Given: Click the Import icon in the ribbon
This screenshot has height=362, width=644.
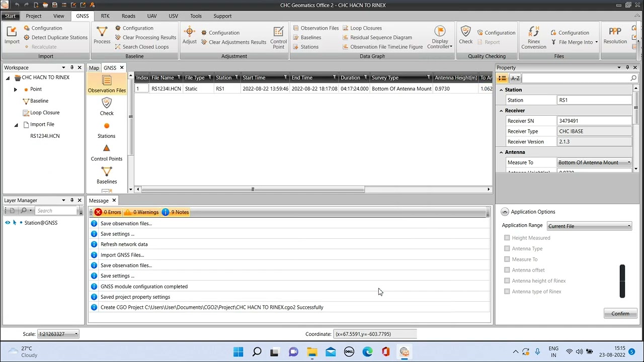Looking at the screenshot, I should (x=12, y=35).
